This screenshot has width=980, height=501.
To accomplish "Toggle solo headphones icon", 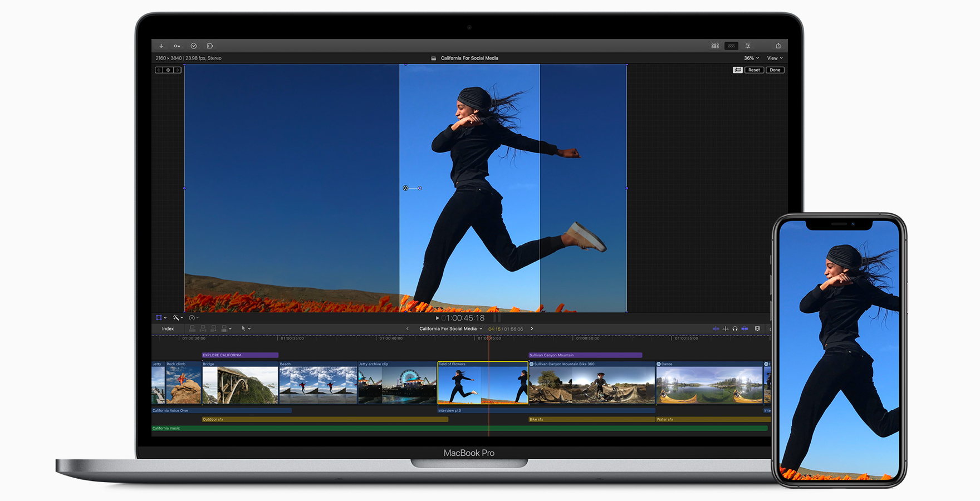I will click(735, 329).
